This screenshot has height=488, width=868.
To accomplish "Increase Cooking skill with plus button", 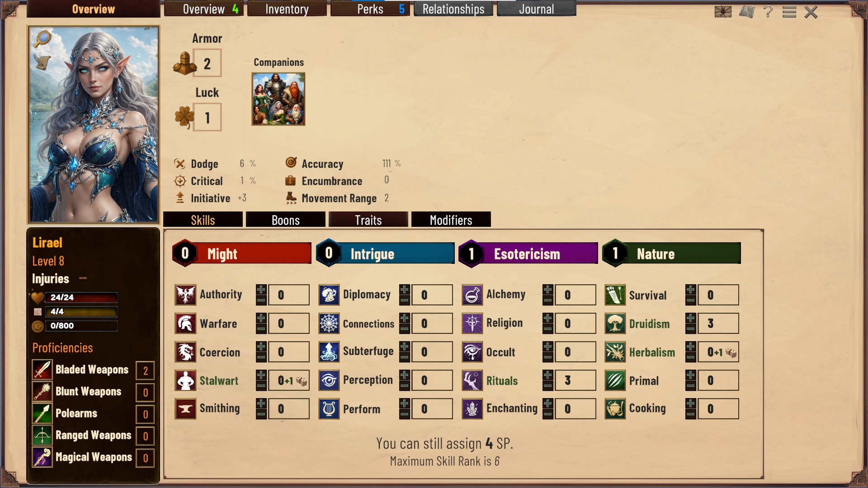I will pyautogui.click(x=691, y=404).
